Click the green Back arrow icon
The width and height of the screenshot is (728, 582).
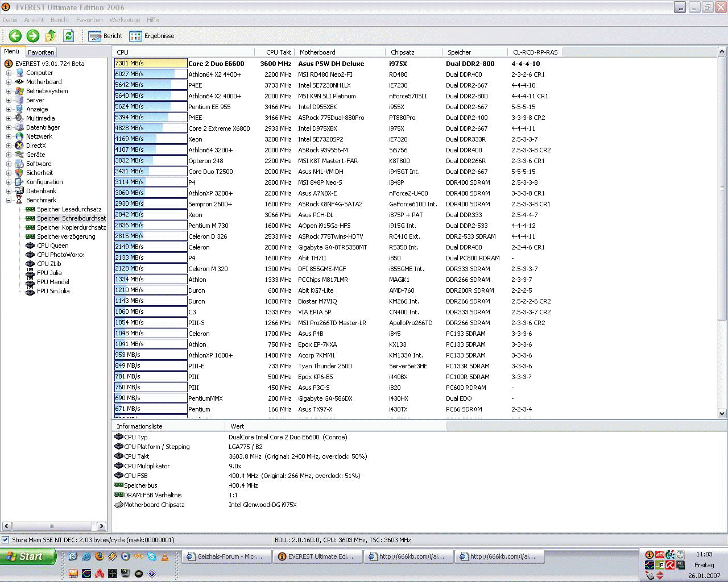pyautogui.click(x=15, y=36)
